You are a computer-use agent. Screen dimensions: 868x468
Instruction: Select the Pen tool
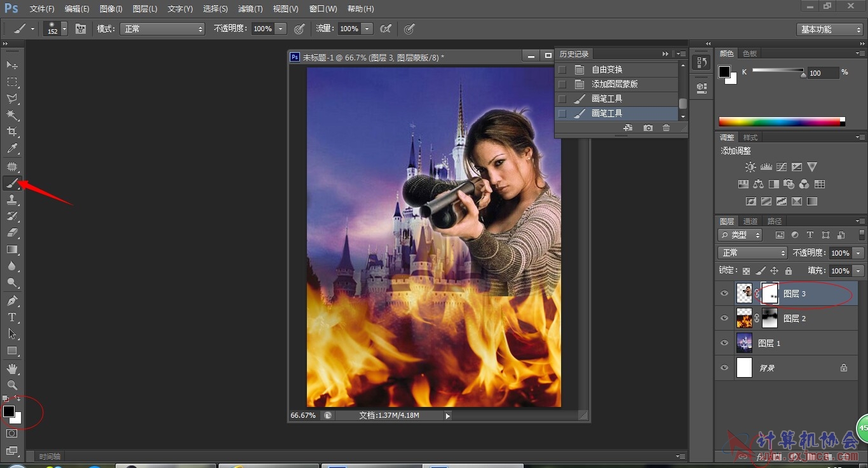pyautogui.click(x=12, y=300)
